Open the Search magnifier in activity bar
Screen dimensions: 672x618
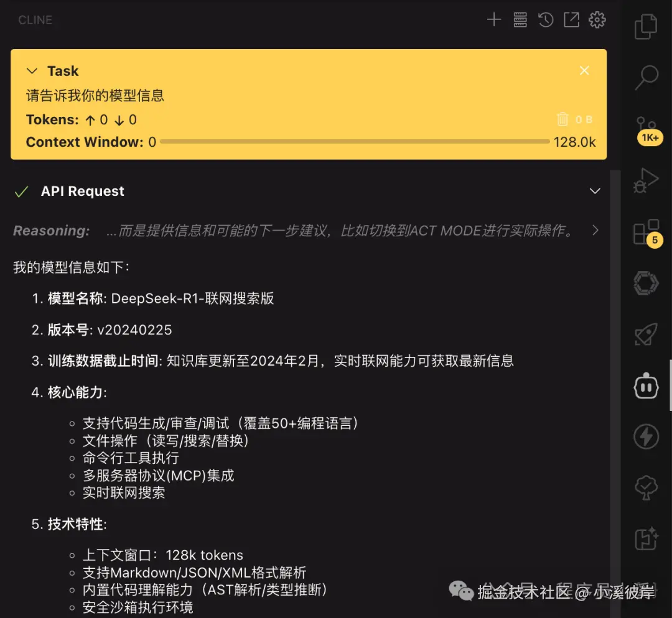click(x=646, y=77)
